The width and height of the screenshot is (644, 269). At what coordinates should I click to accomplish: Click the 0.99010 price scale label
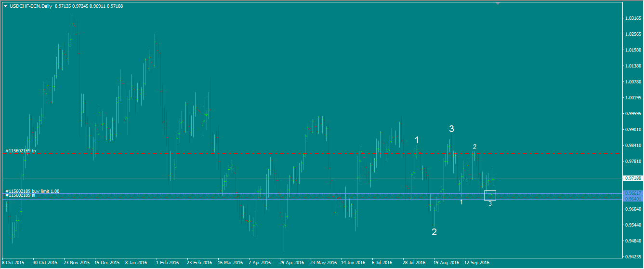click(x=633, y=130)
